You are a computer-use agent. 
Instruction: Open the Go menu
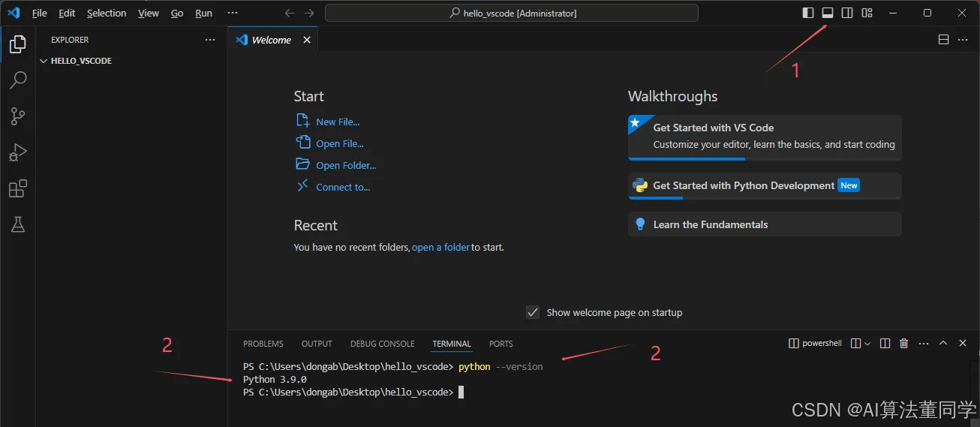[177, 13]
